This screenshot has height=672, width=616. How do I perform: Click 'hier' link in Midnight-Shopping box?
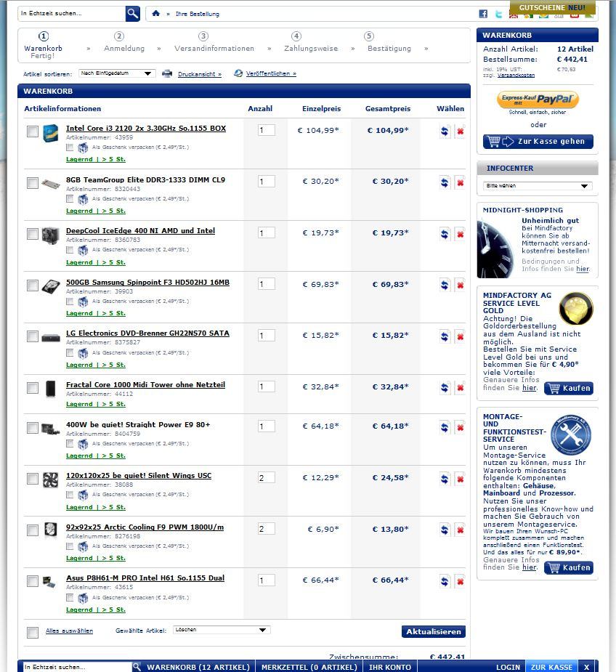[583, 269]
